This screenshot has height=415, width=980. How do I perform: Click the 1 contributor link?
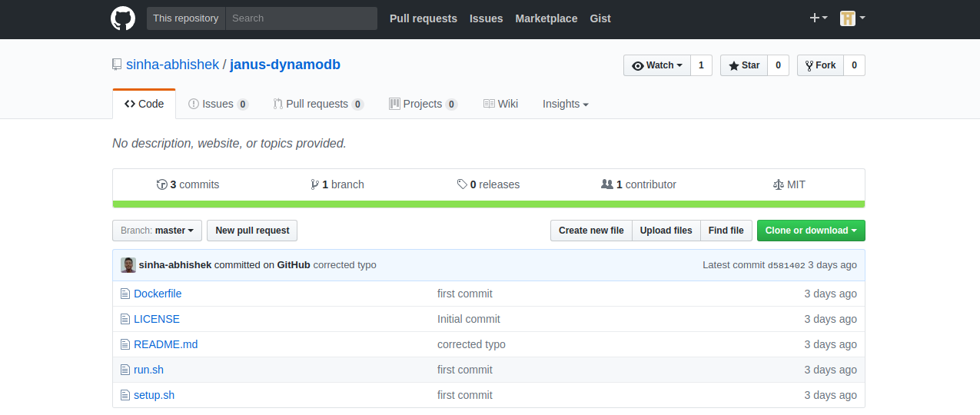[x=639, y=184]
